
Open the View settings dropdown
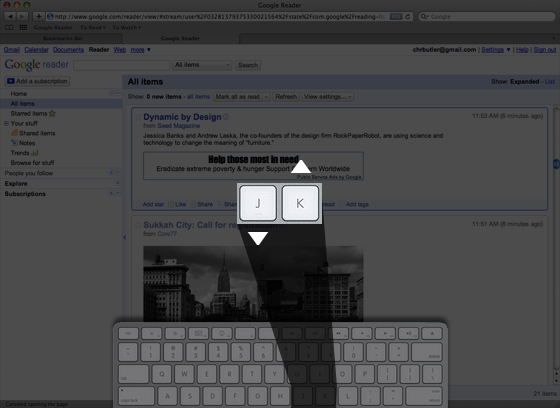pyautogui.click(x=328, y=97)
